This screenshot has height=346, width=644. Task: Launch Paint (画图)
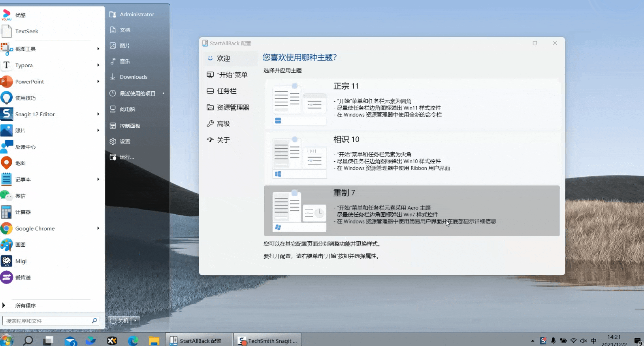pyautogui.click(x=51, y=245)
